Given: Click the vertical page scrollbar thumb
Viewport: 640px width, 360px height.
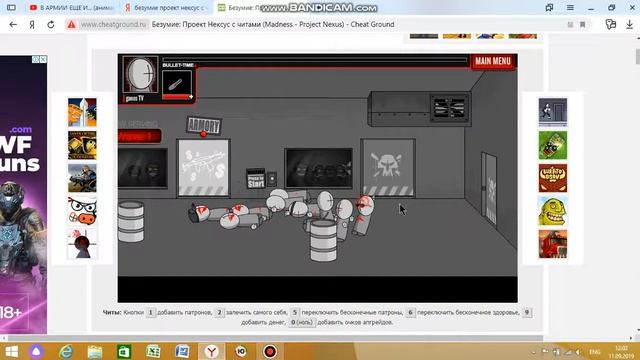Looking at the screenshot, I should pyautogui.click(x=638, y=56).
